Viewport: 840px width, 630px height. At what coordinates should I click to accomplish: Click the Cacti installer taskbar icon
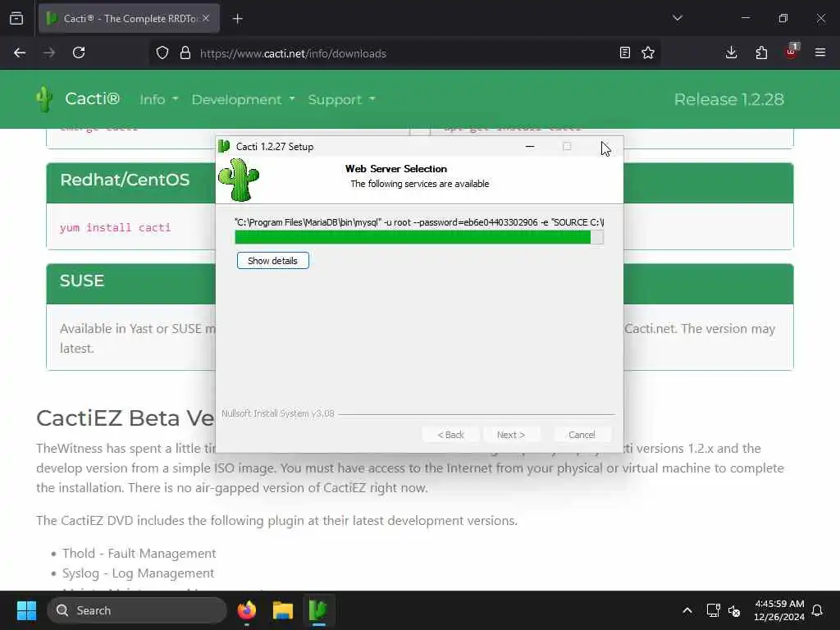coord(318,610)
